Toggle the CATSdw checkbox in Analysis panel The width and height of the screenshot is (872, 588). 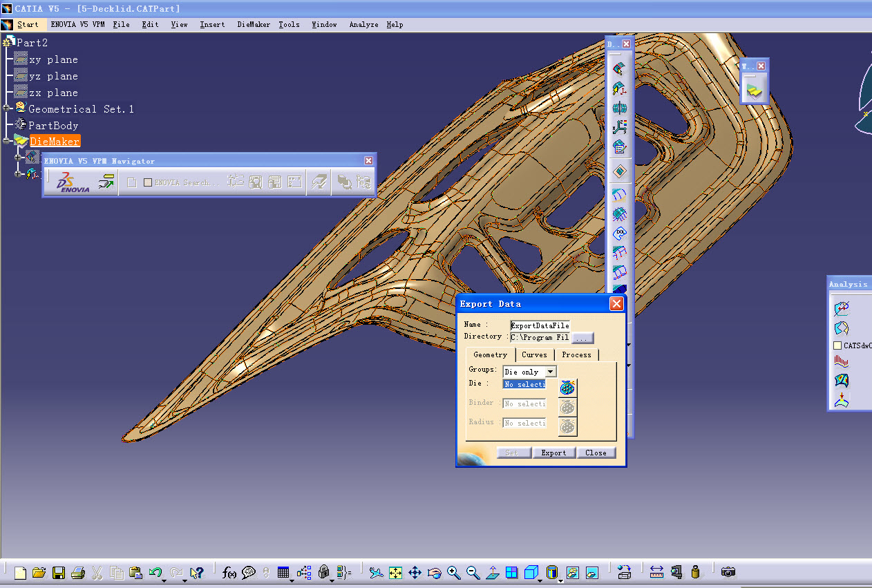[x=837, y=345]
